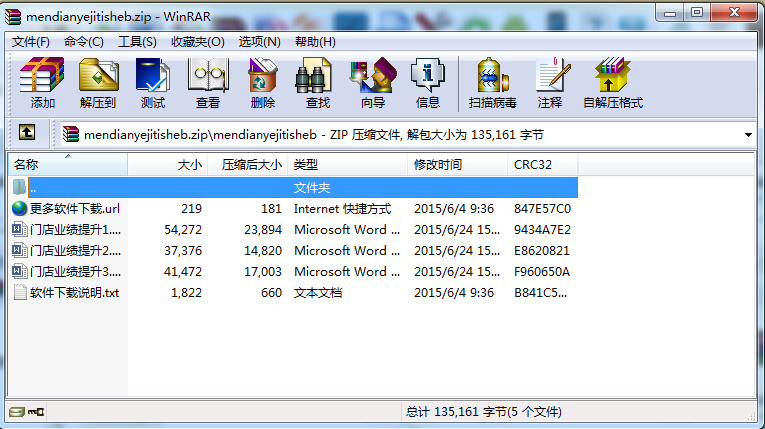
Task: Sort by the 大小 column header
Action: click(x=168, y=164)
